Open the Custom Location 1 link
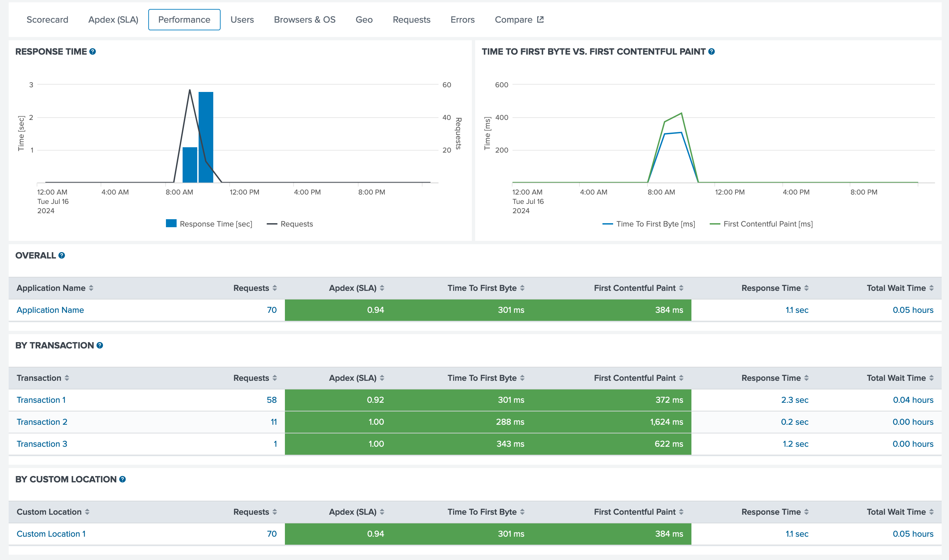 tap(51, 534)
